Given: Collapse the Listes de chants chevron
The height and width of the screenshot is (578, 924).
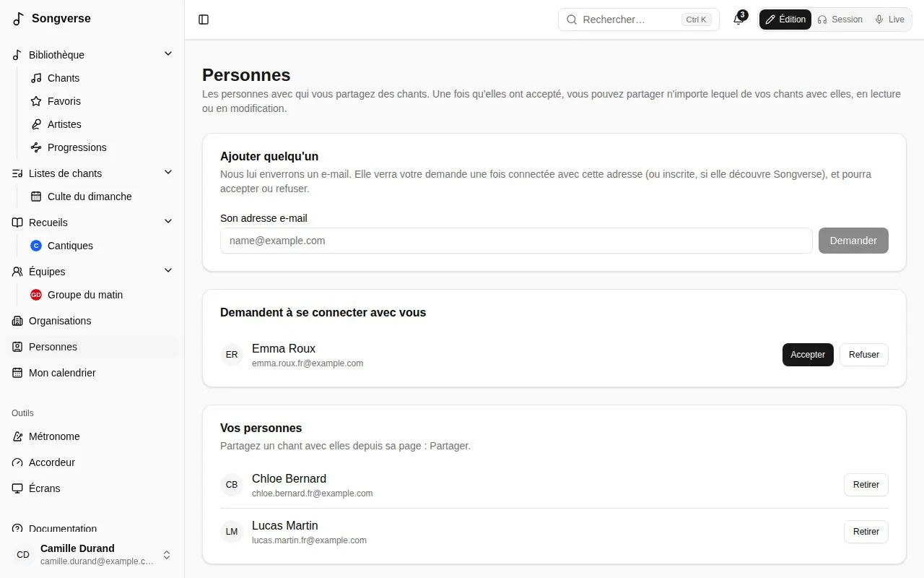Looking at the screenshot, I should [x=168, y=173].
